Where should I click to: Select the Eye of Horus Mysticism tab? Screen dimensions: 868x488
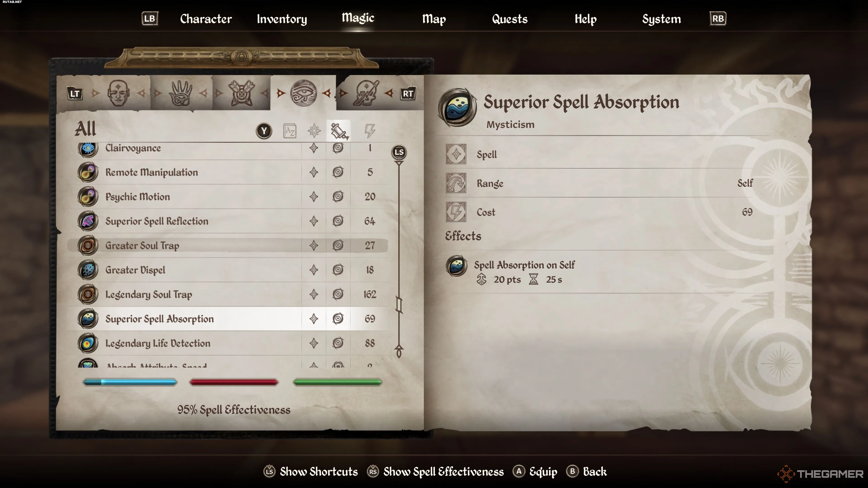(x=303, y=93)
